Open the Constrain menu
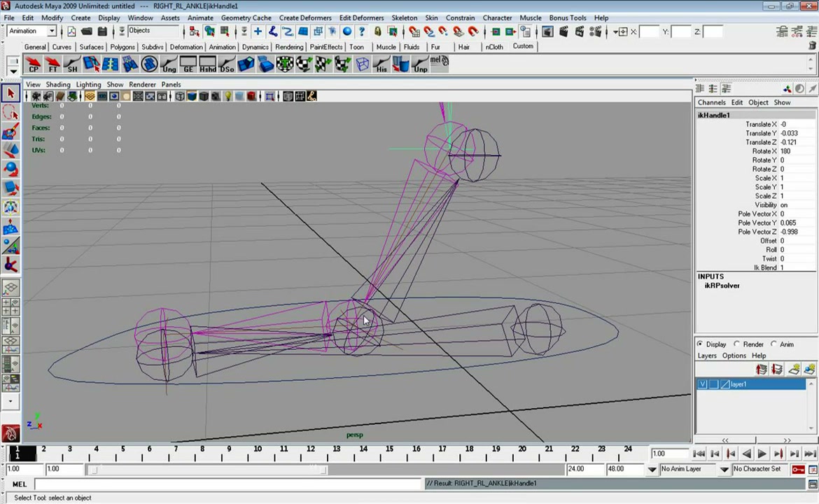This screenshot has height=504, width=819. pyautogui.click(x=460, y=17)
